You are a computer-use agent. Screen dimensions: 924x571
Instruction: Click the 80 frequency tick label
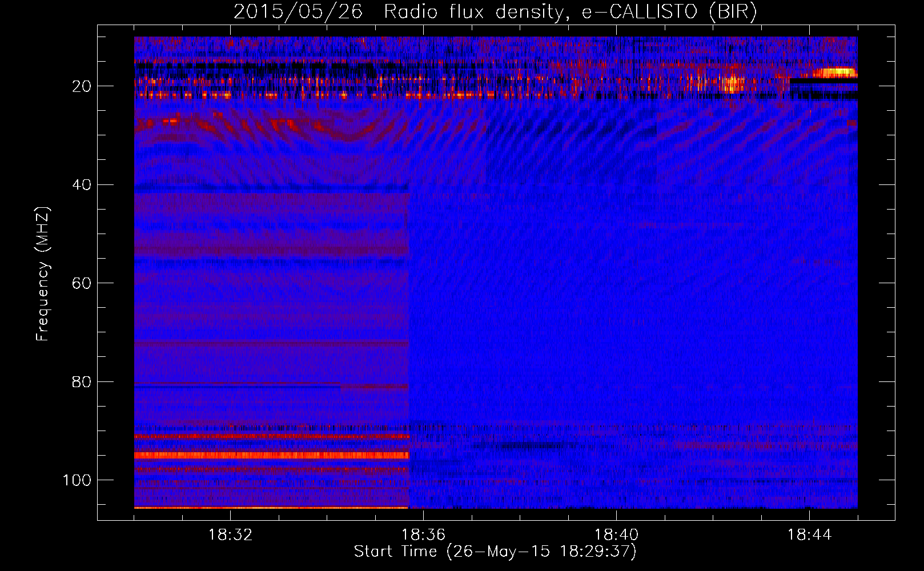click(x=82, y=381)
